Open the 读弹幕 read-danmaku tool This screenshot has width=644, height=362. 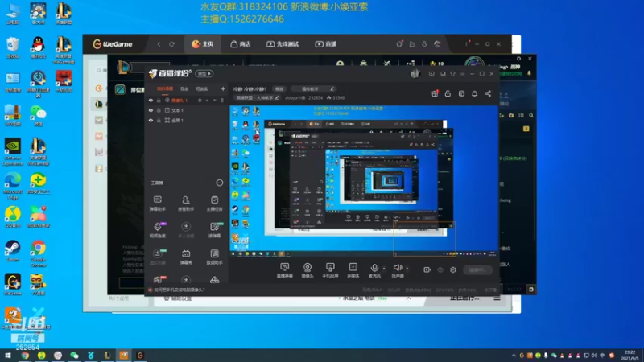point(214,230)
